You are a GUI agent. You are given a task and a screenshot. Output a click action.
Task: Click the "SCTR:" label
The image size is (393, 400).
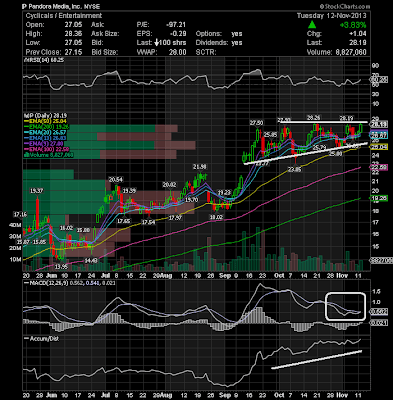point(206,52)
